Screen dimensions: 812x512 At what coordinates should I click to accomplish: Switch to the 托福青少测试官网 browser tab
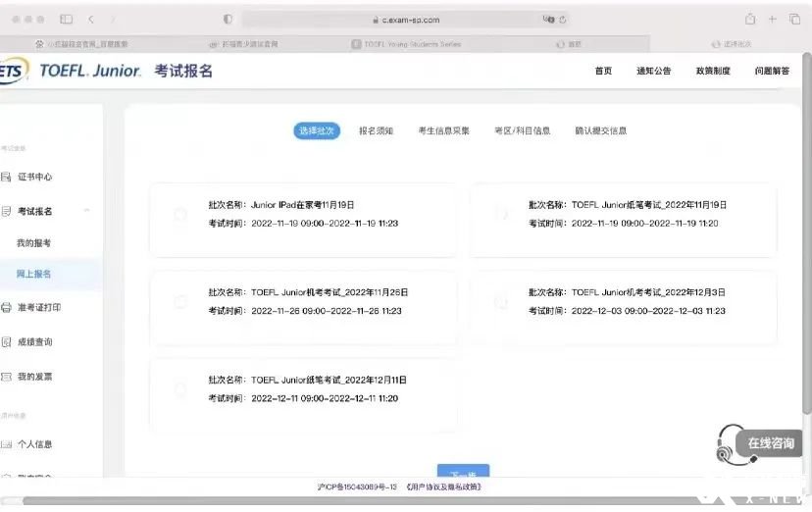coord(243,44)
